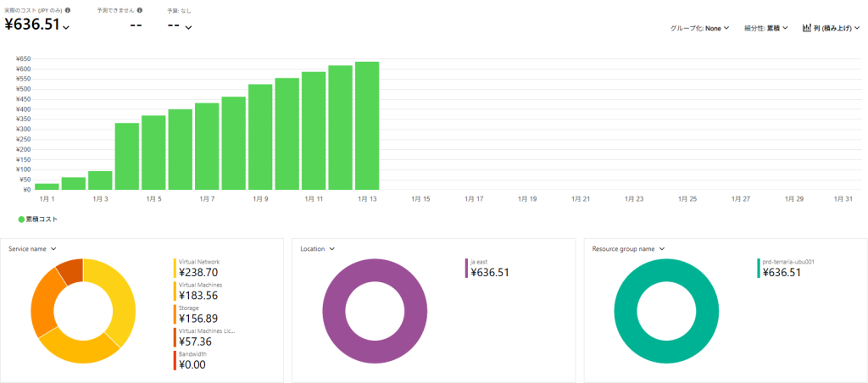The image size is (868, 383).
Task: Click the prd-terraria-ubu001 teal color swatch
Action: coord(759,268)
